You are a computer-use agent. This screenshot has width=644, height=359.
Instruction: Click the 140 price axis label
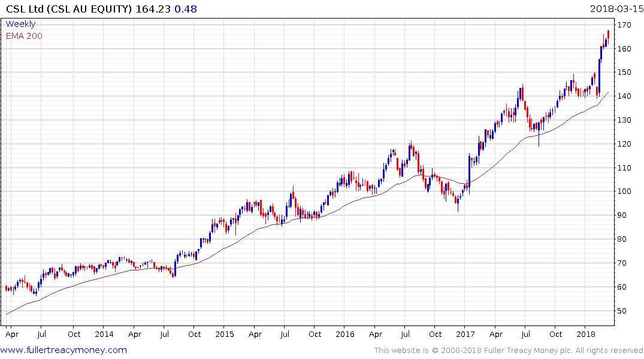624,96
